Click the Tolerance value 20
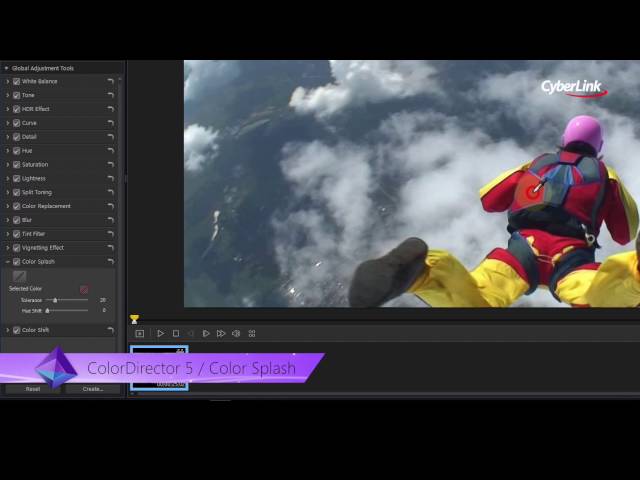The width and height of the screenshot is (640, 480). pos(103,300)
